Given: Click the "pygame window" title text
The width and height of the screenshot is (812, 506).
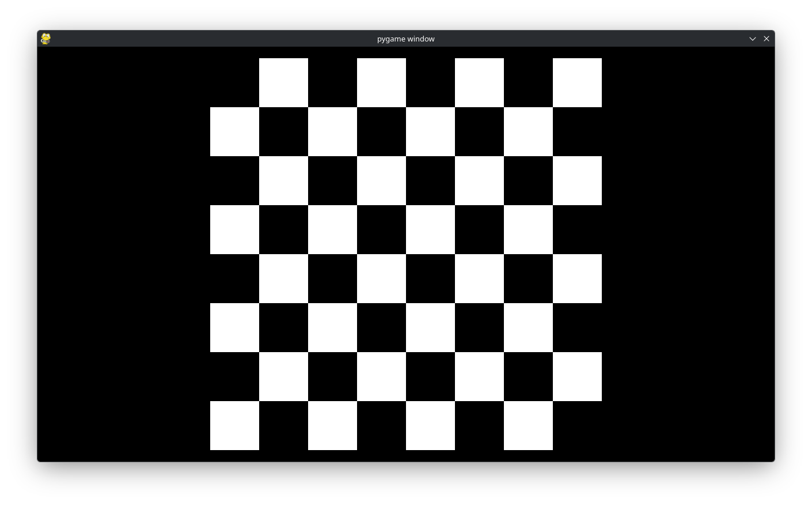Looking at the screenshot, I should (406, 39).
